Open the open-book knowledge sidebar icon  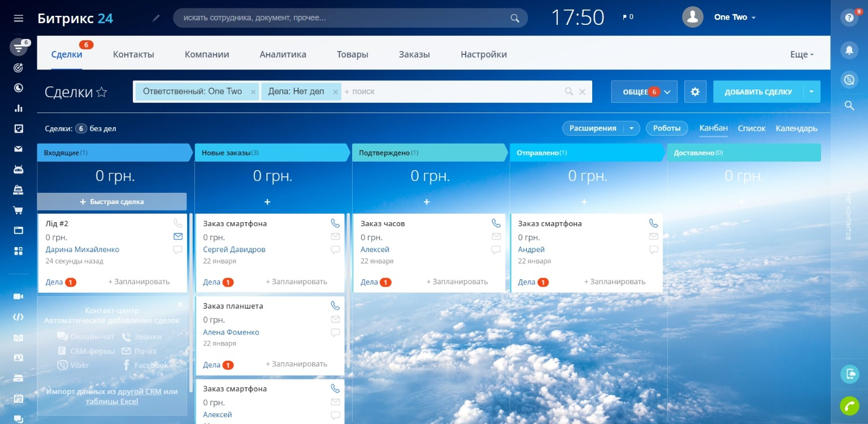18,338
